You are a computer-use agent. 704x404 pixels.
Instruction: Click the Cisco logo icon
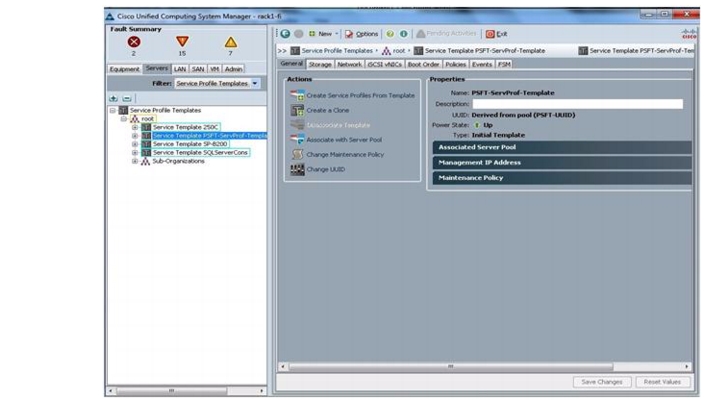coord(689,34)
